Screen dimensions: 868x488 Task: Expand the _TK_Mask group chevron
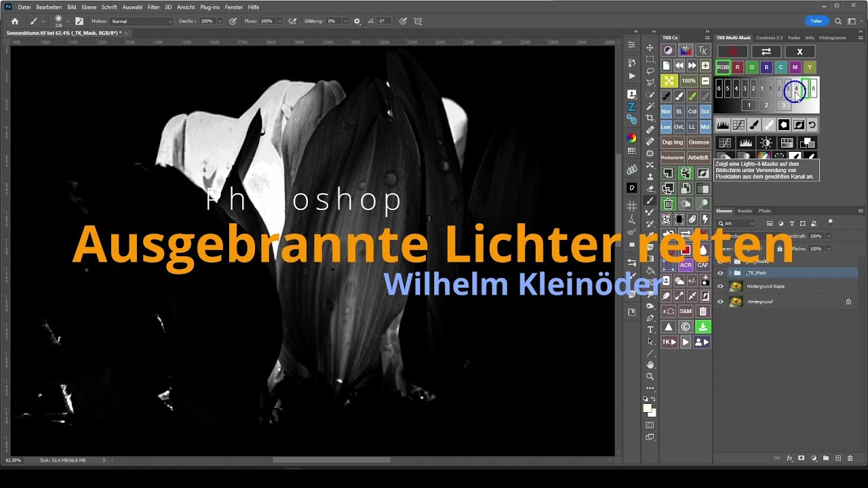(x=730, y=272)
